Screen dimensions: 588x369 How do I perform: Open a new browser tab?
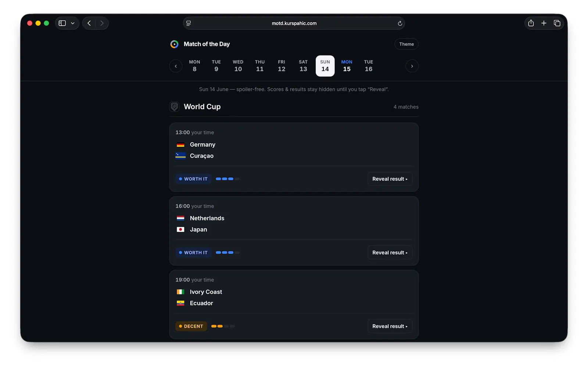coord(544,23)
